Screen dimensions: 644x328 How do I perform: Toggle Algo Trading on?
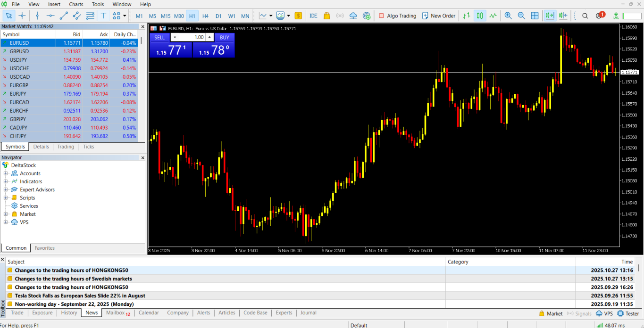coord(397,16)
